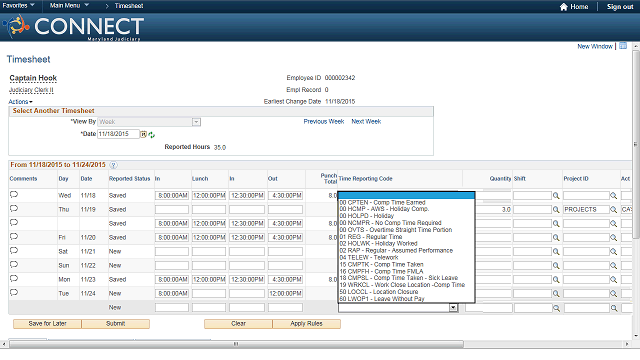This screenshot has height=360, width=640.
Task: Open comment bubble for Wed 11/18 row
Action: (14, 194)
